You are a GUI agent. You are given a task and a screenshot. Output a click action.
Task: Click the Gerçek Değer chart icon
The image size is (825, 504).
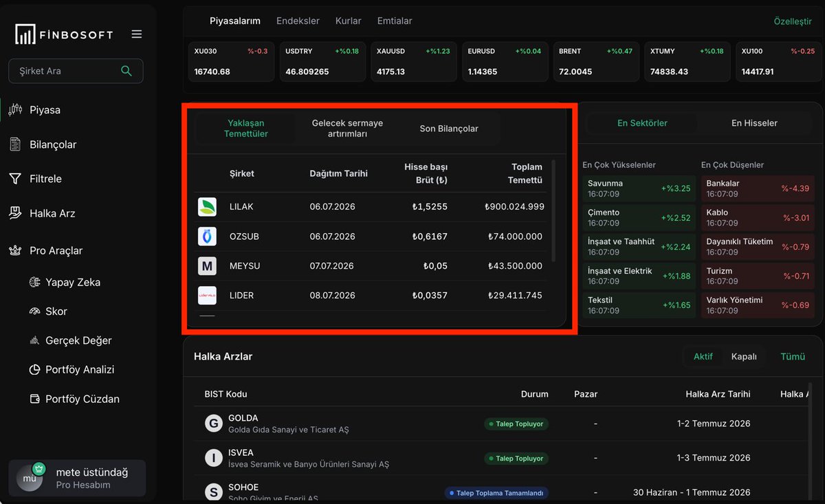[35, 340]
